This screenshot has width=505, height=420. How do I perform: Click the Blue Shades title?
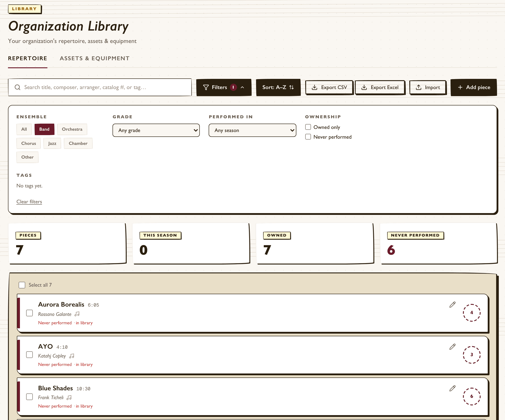pos(55,388)
